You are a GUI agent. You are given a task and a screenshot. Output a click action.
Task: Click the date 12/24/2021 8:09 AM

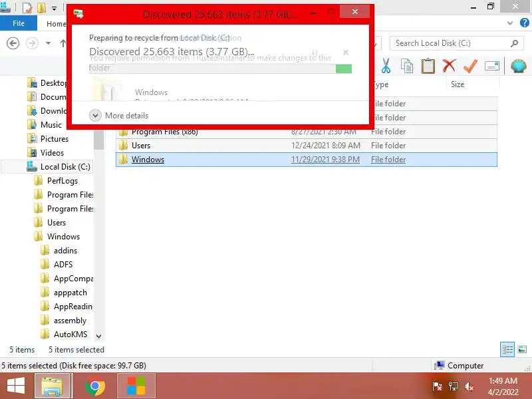pyautogui.click(x=325, y=146)
